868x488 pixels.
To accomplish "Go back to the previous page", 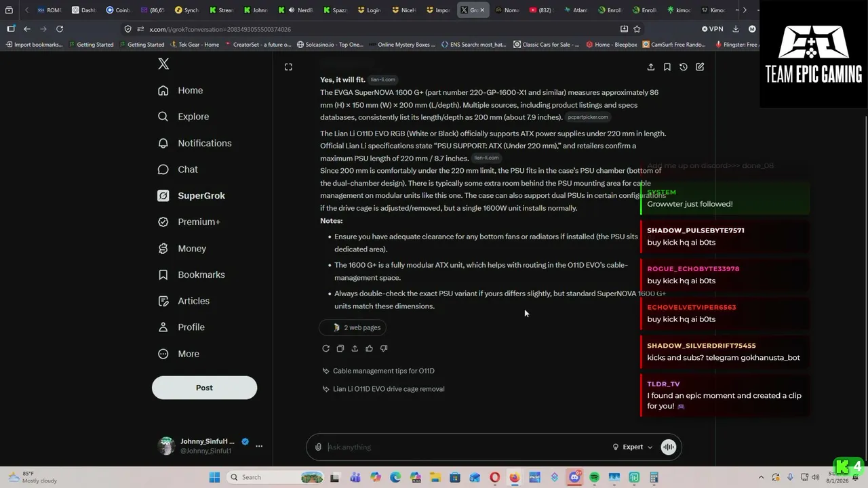I will (x=27, y=29).
